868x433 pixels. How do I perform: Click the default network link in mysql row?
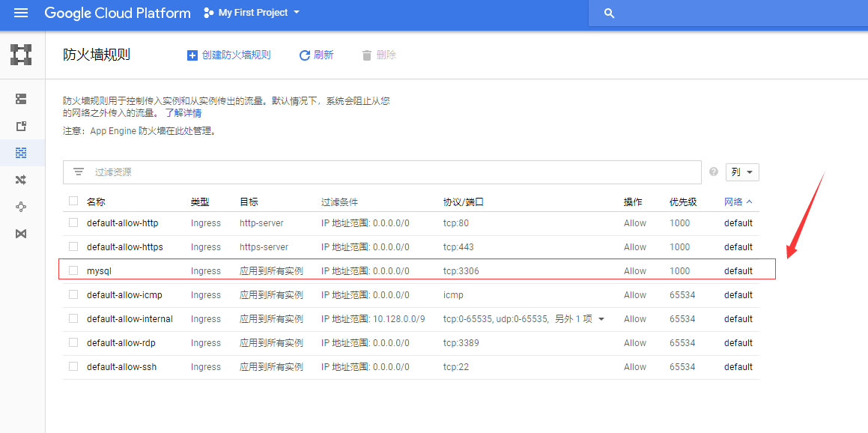point(738,270)
